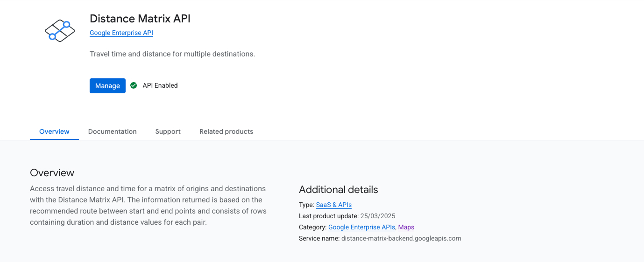Click the Distance Matrix API page title
644x262 pixels.
coord(140,19)
